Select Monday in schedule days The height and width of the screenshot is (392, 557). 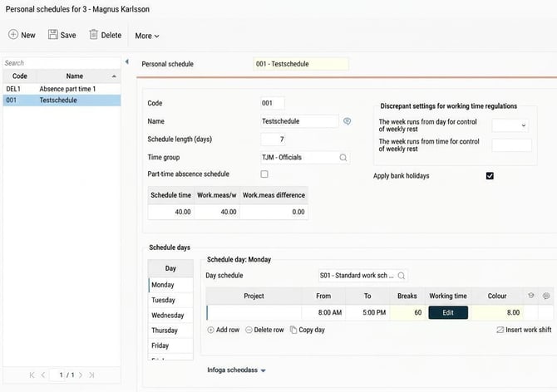click(171, 285)
